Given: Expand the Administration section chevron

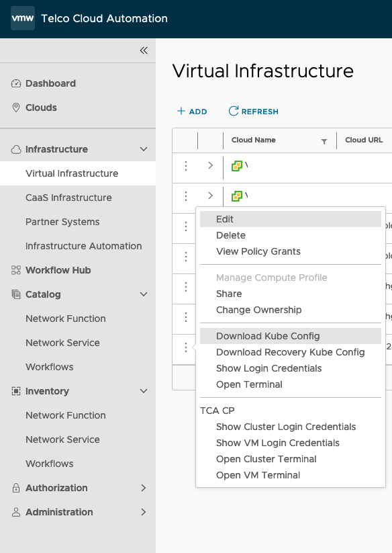Looking at the screenshot, I should click(x=144, y=512).
